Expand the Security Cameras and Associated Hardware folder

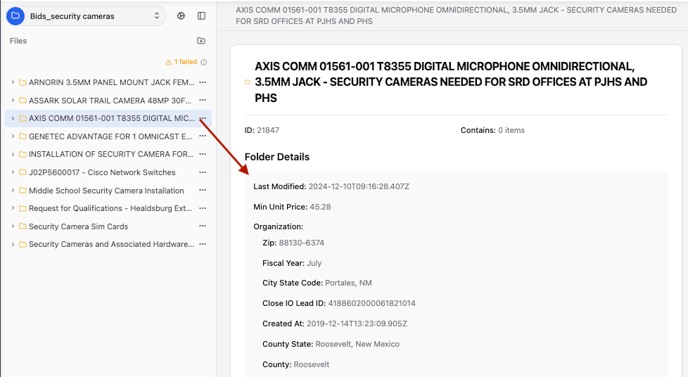pyautogui.click(x=12, y=244)
